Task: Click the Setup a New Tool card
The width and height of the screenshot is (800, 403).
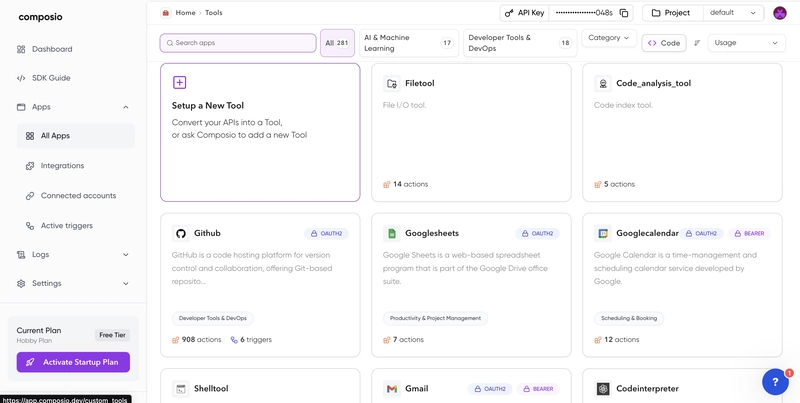Action: [260, 132]
